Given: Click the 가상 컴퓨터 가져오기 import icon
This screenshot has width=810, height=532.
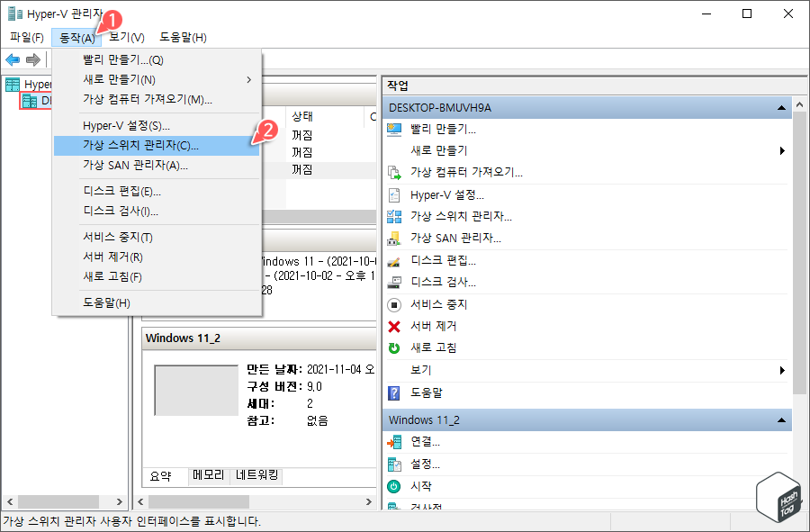Looking at the screenshot, I should click(394, 173).
